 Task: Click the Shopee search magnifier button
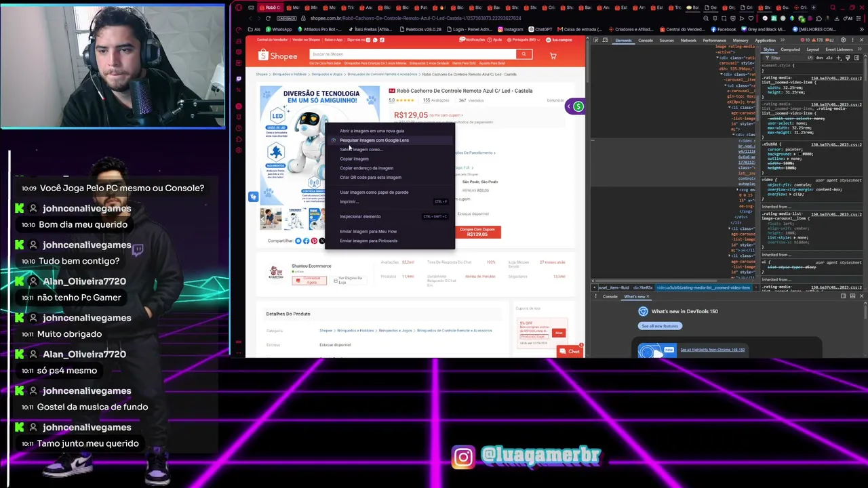coord(524,54)
